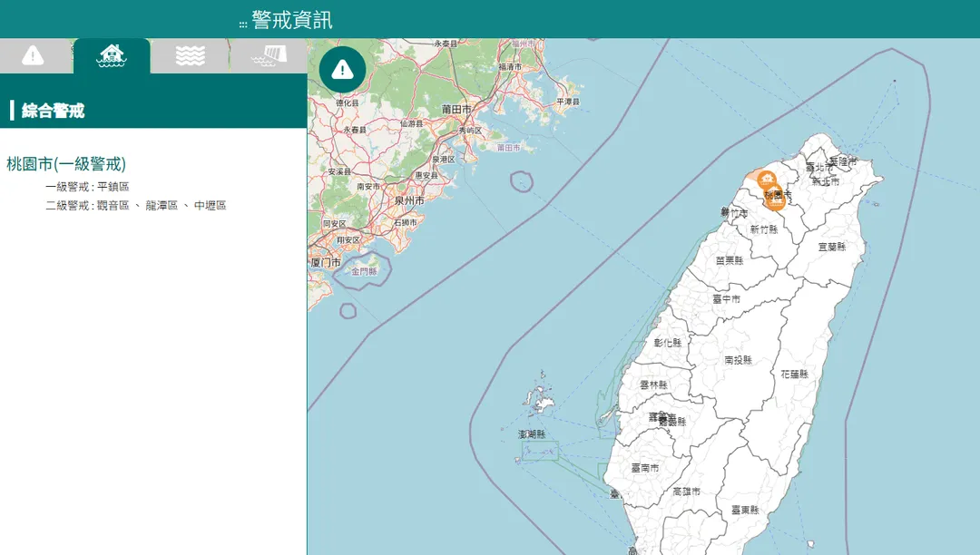
Task: Click the 新竹縣 label on map
Action: pos(764,229)
